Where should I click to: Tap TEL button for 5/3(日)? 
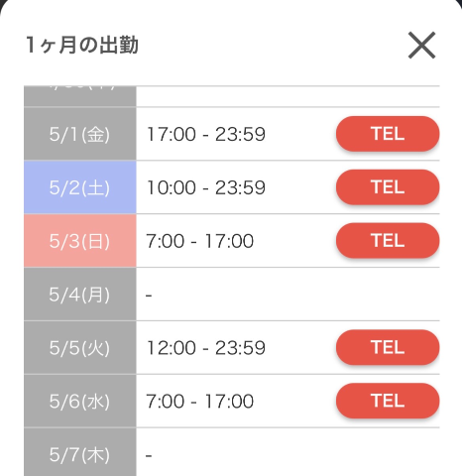coord(388,241)
